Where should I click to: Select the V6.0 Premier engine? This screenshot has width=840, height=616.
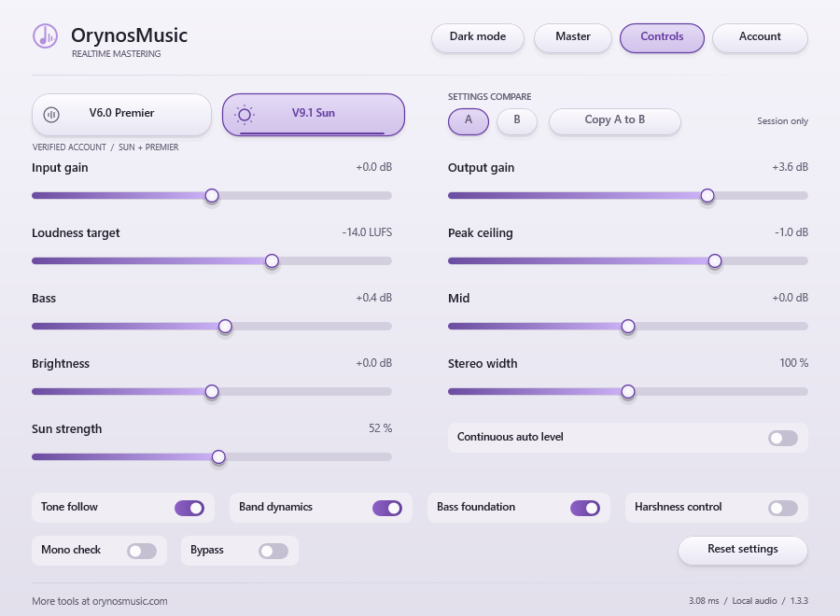[121, 114]
